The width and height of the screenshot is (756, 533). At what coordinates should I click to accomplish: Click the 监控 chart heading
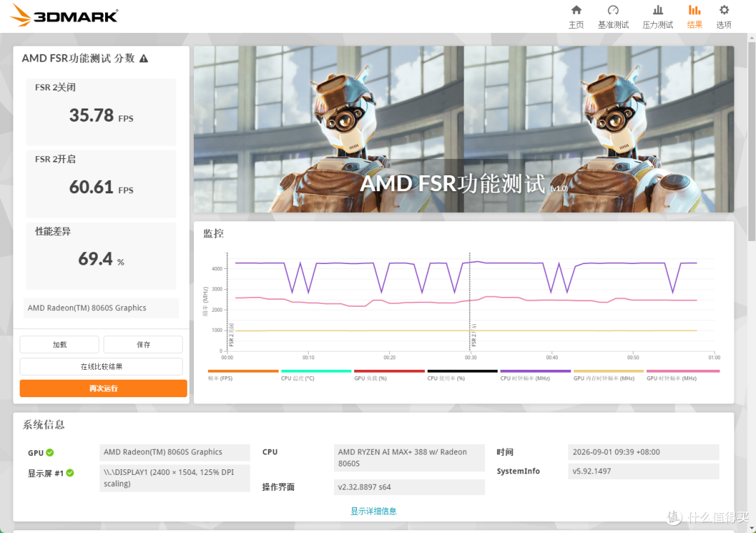213,233
